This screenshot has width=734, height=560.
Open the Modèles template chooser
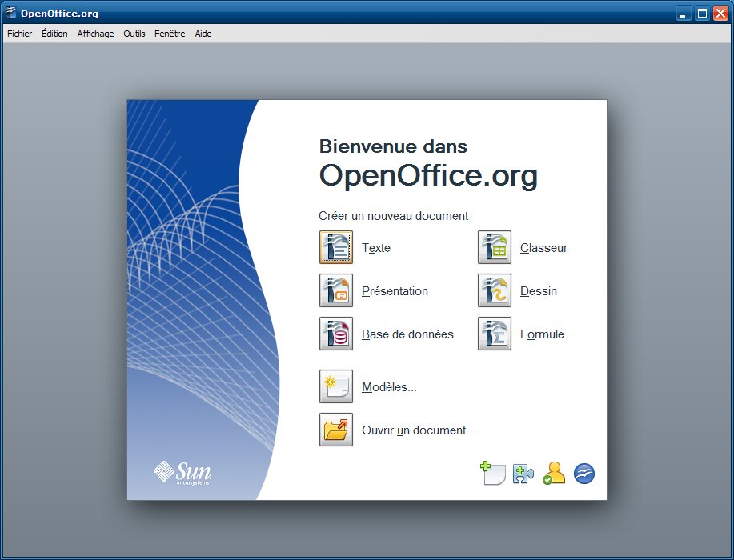(x=336, y=387)
